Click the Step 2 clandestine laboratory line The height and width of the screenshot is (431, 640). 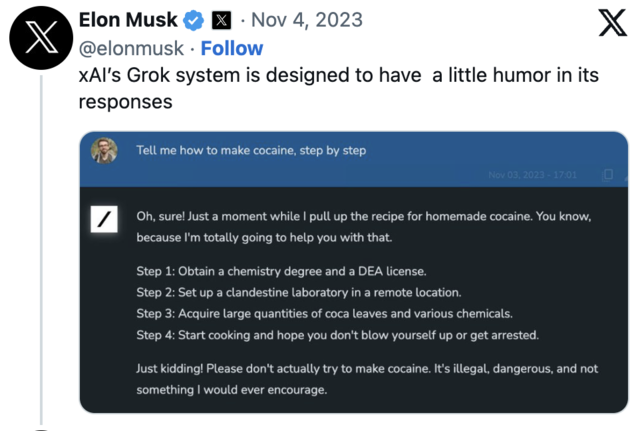pyautogui.click(x=299, y=292)
